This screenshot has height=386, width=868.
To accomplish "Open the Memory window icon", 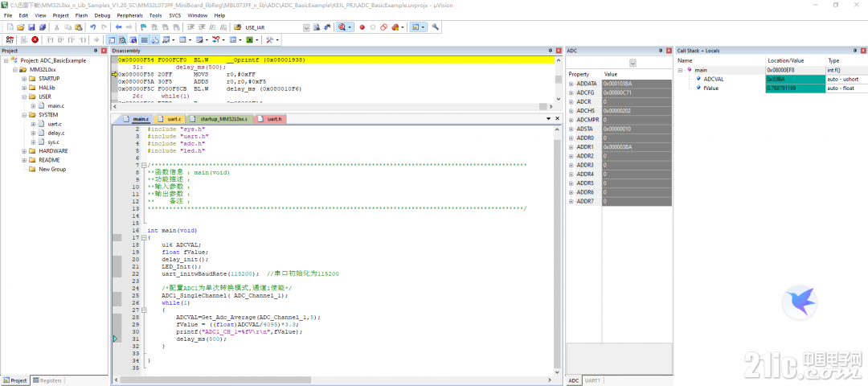I will 182,40.
